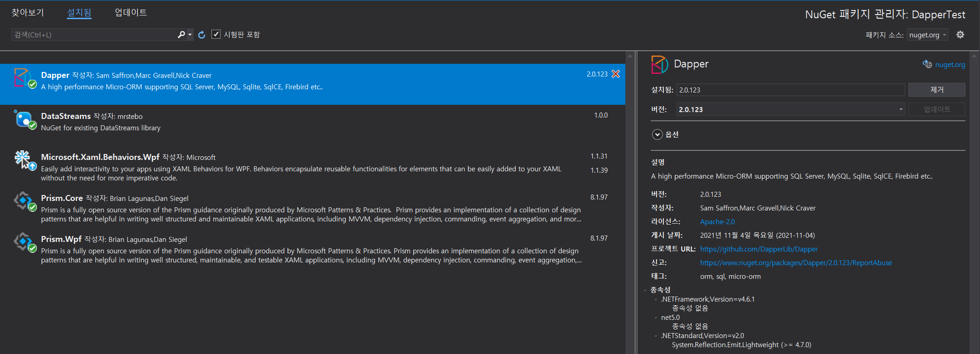Click the search magnifier icon
Viewport: 980px width, 354px height.
[181, 35]
